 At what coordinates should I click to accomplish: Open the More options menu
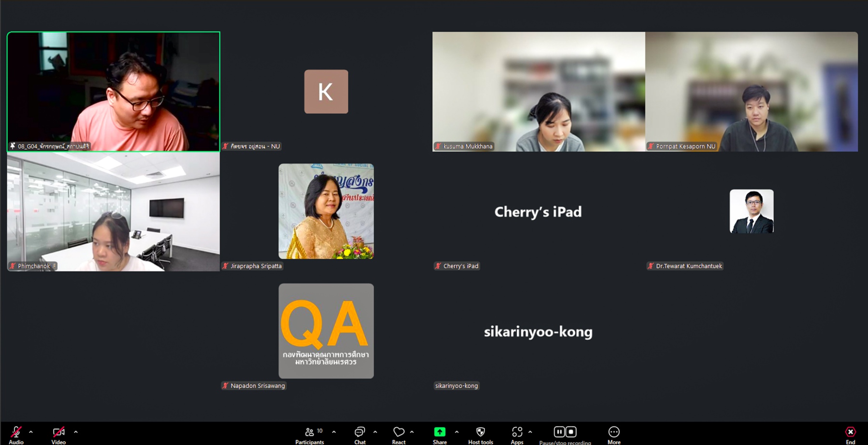pyautogui.click(x=613, y=433)
